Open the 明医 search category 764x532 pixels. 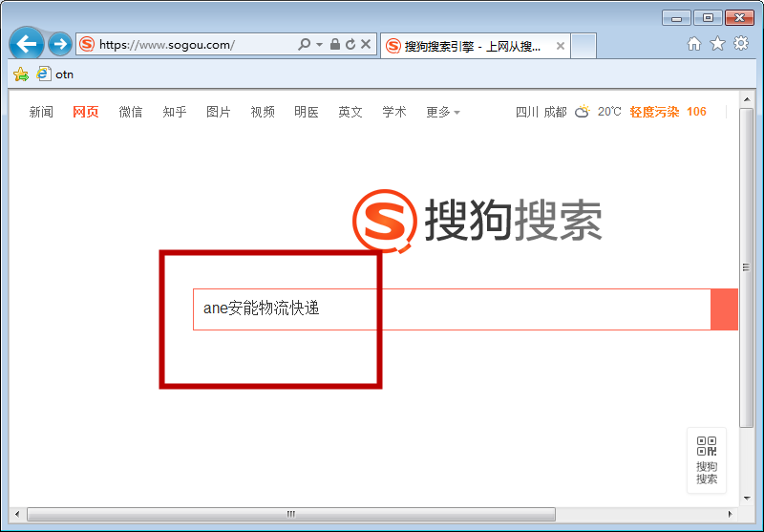306,112
